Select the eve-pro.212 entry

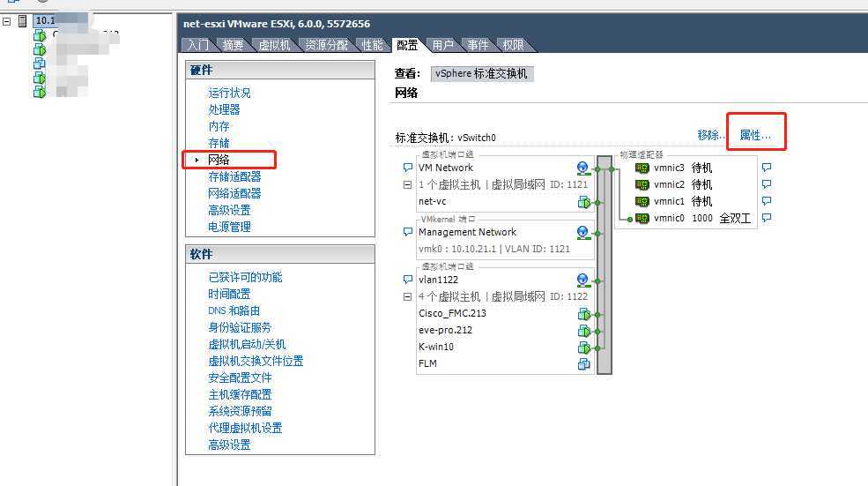[446, 330]
